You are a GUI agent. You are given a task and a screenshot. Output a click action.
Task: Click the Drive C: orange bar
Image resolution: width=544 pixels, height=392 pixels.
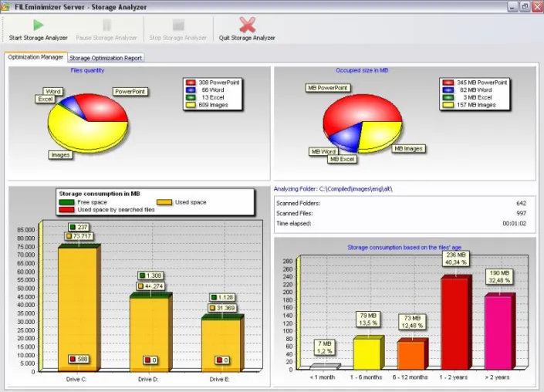click(77, 306)
